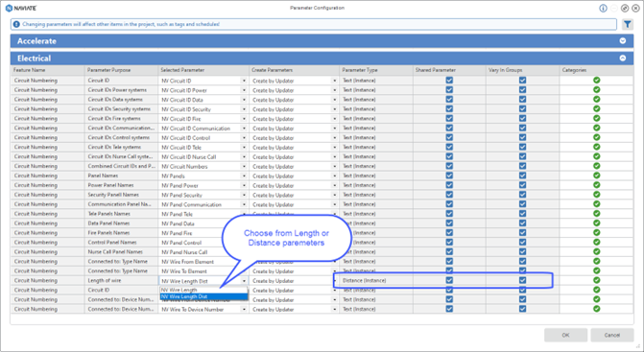The width and height of the screenshot is (644, 352).
Task: Select the Length of wire purpose cell
Action: (x=121, y=281)
